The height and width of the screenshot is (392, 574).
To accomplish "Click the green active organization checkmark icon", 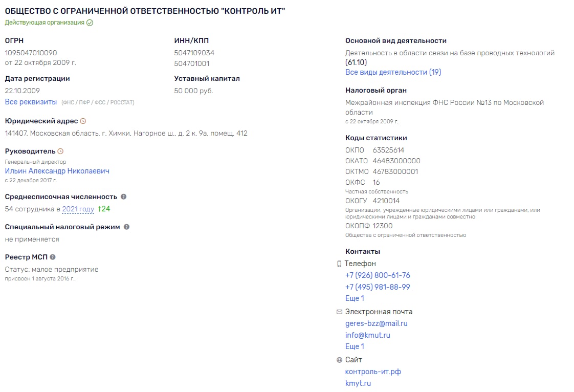I will (90, 23).
